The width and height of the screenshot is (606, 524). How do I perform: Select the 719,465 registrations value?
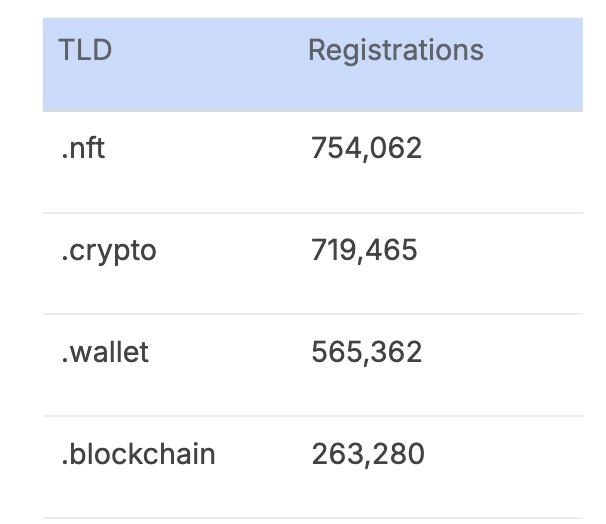(x=364, y=250)
